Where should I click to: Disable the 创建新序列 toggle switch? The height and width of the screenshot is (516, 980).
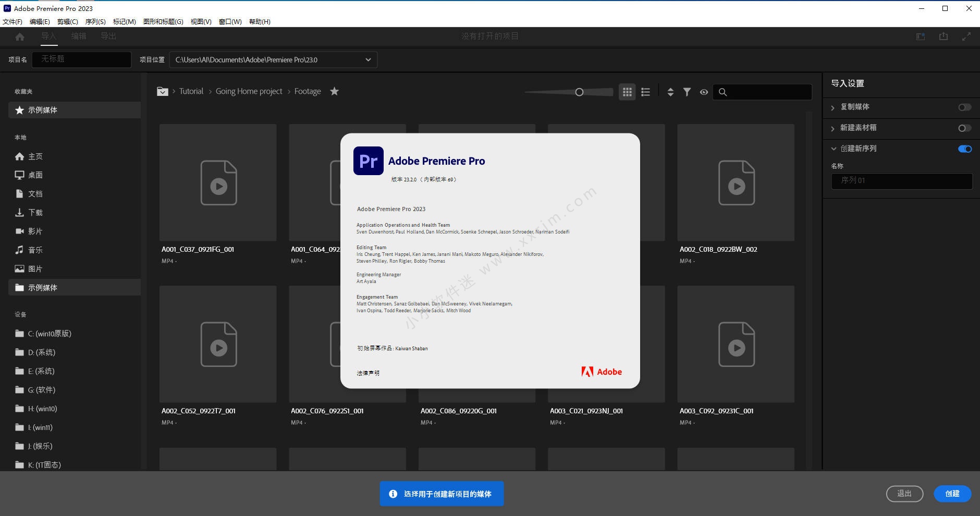click(964, 149)
